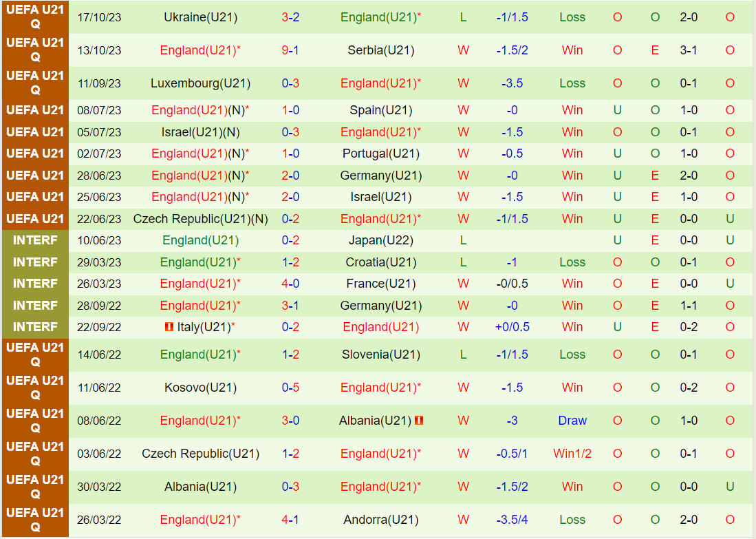Click the Loss result in Croatia row

point(572,262)
